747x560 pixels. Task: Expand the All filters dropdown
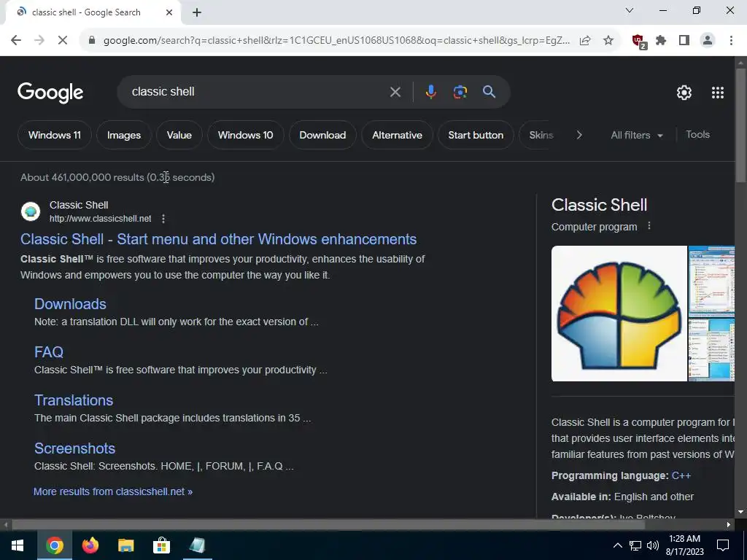point(636,135)
